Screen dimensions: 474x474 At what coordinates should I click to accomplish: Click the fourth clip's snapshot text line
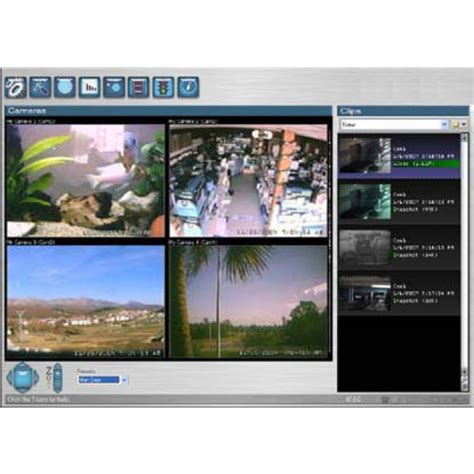coord(415,301)
